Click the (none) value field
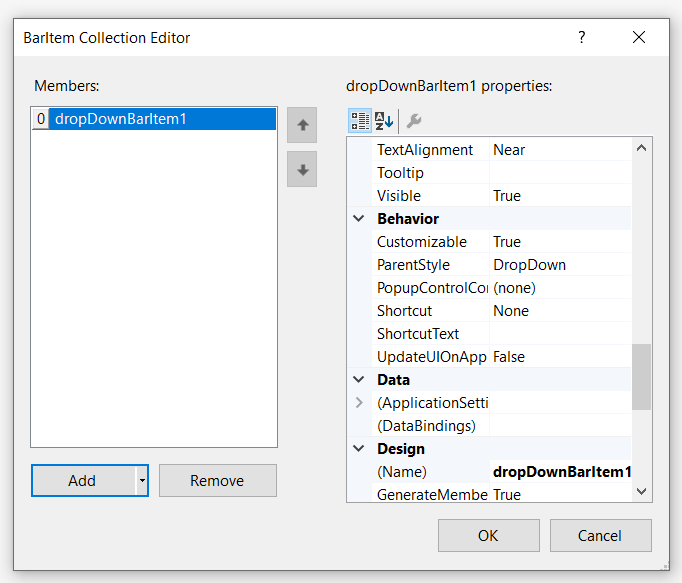682x583 pixels. tap(560, 288)
